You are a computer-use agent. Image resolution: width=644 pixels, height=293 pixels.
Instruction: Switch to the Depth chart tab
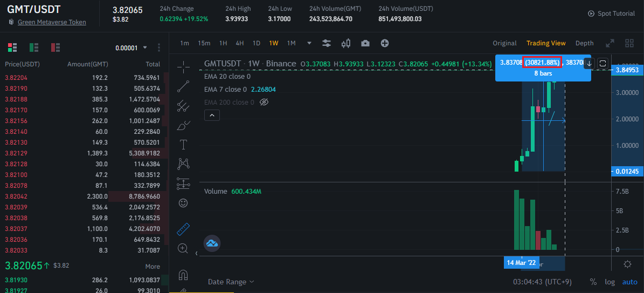pos(584,43)
